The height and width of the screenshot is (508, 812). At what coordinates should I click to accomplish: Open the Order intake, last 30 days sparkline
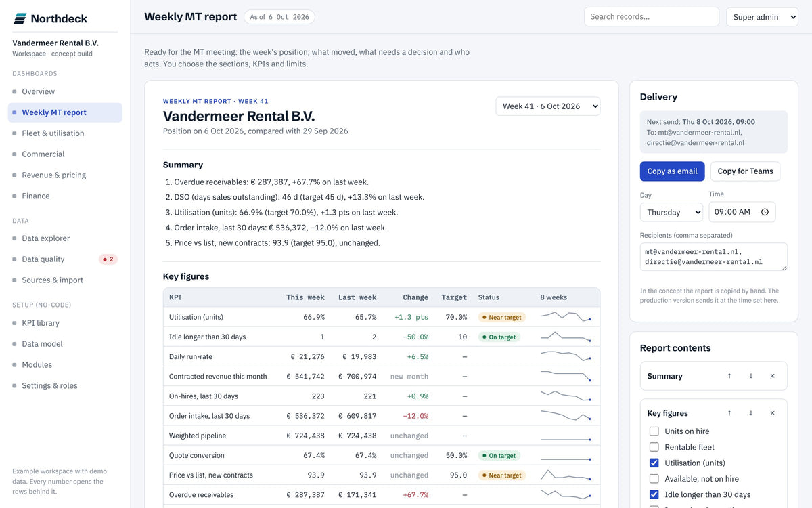[x=566, y=415]
